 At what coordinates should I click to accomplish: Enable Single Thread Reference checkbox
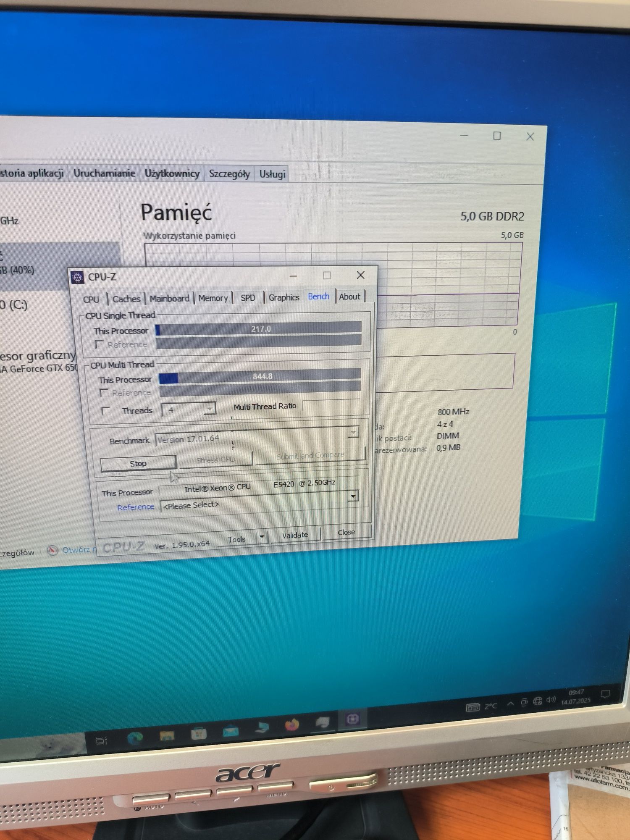(x=100, y=344)
